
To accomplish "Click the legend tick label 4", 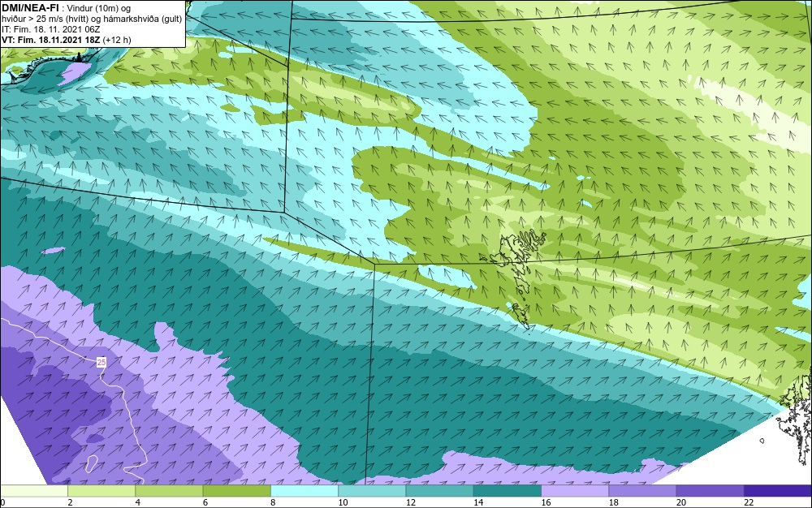I will click(138, 502).
